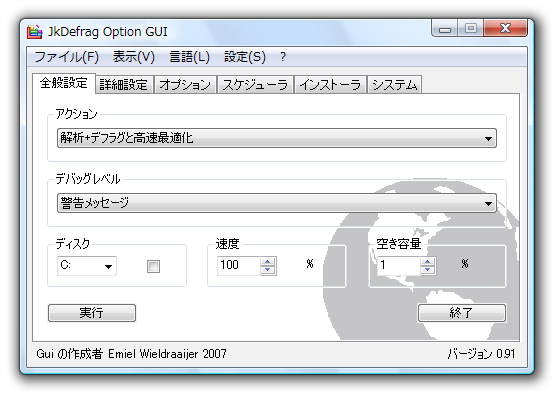Decrease 空き容量 with the down arrow
The height and width of the screenshot is (395, 555).
[x=428, y=270]
